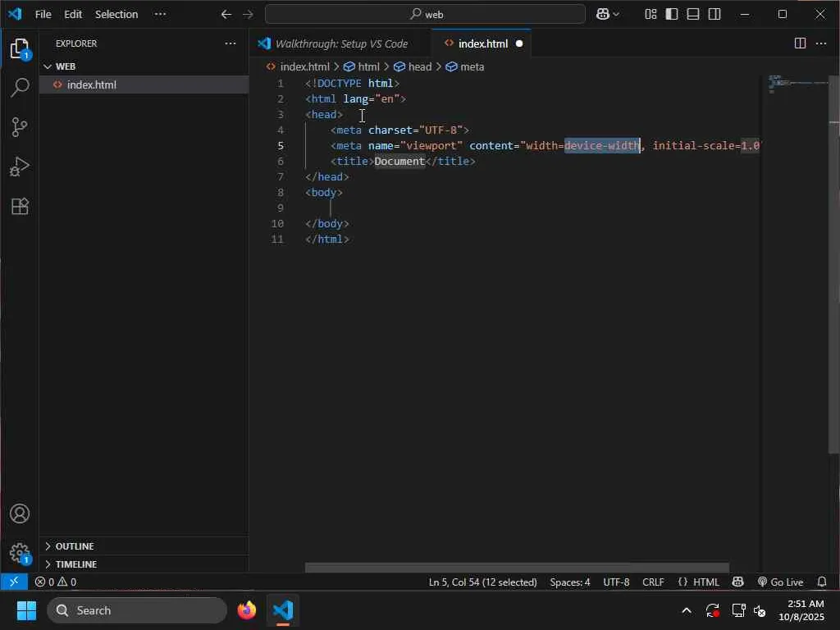Click the Windows taskbar Search box
Screen dimensions: 840x630
[x=136, y=610]
